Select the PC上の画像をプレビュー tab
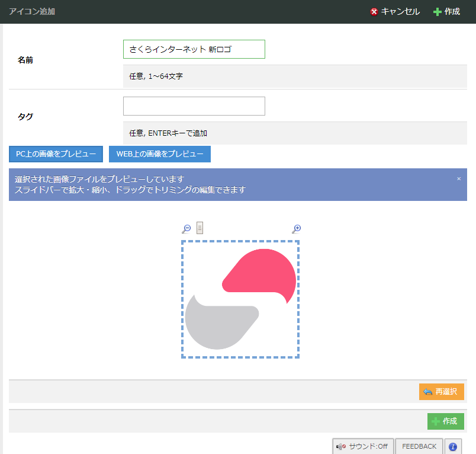 click(x=56, y=154)
